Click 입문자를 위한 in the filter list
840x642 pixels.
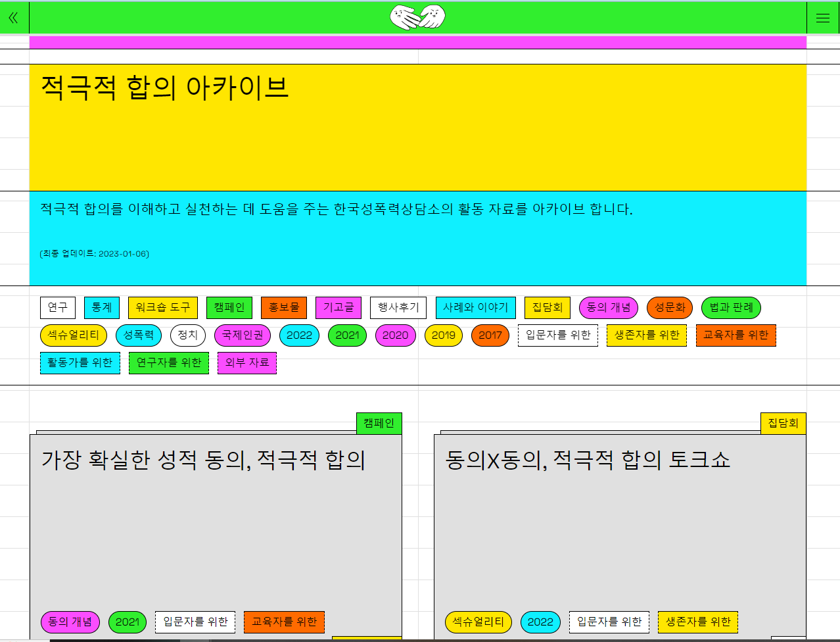pos(558,335)
